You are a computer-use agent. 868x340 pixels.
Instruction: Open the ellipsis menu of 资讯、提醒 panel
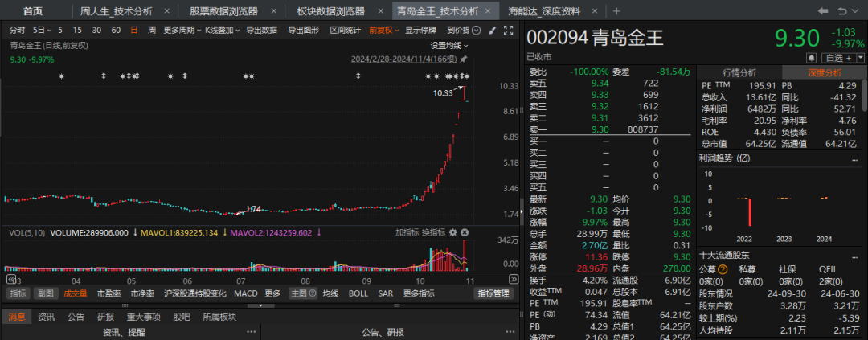[x=252, y=332]
